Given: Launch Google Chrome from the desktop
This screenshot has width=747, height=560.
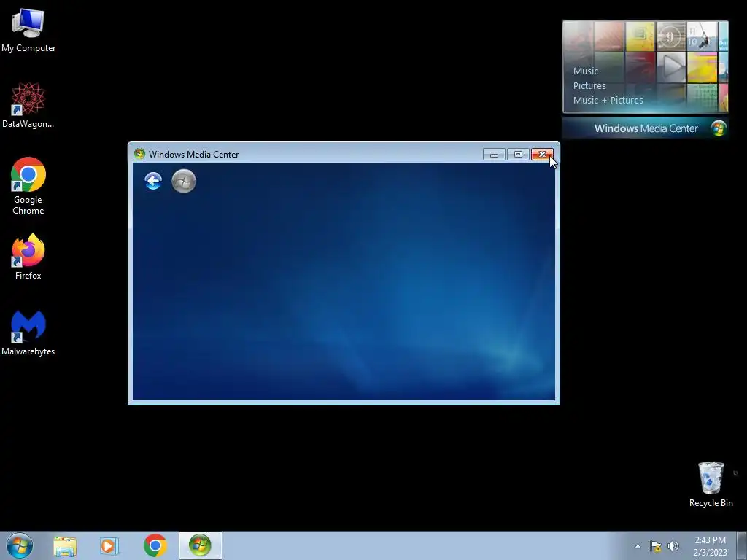Looking at the screenshot, I should coord(28,186).
